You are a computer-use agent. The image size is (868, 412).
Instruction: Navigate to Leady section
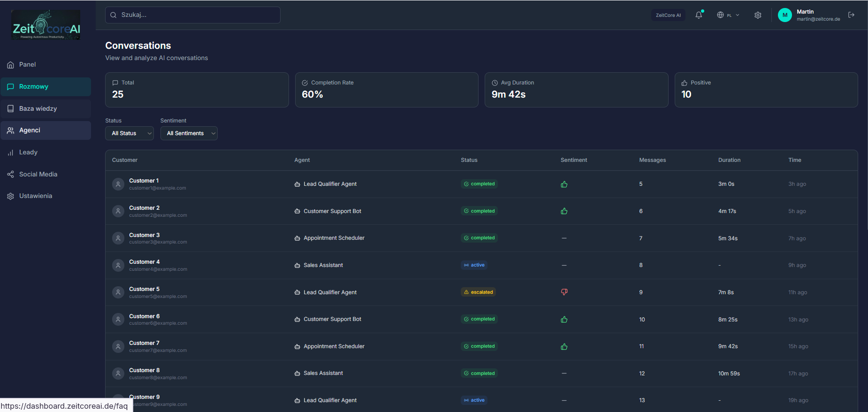pyautogui.click(x=28, y=153)
